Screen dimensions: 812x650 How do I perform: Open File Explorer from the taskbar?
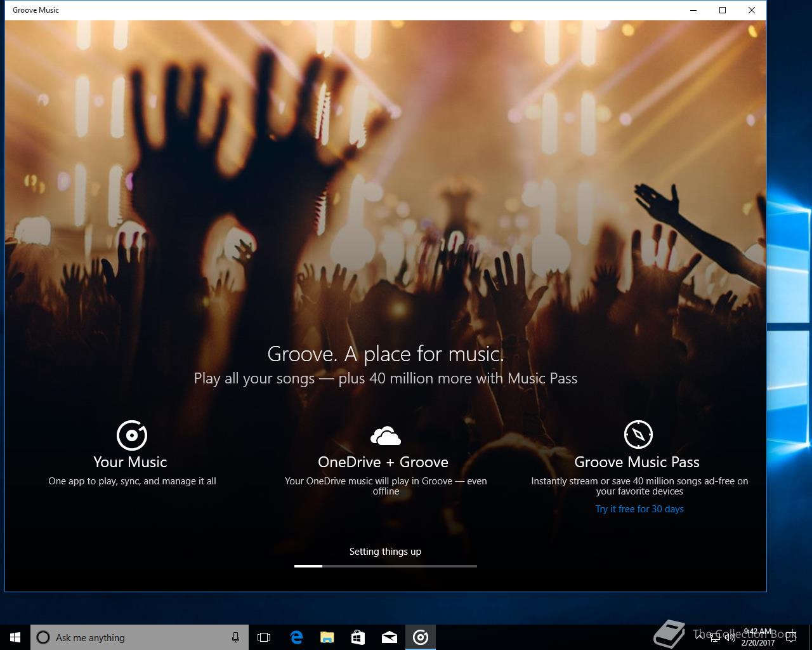pos(327,637)
